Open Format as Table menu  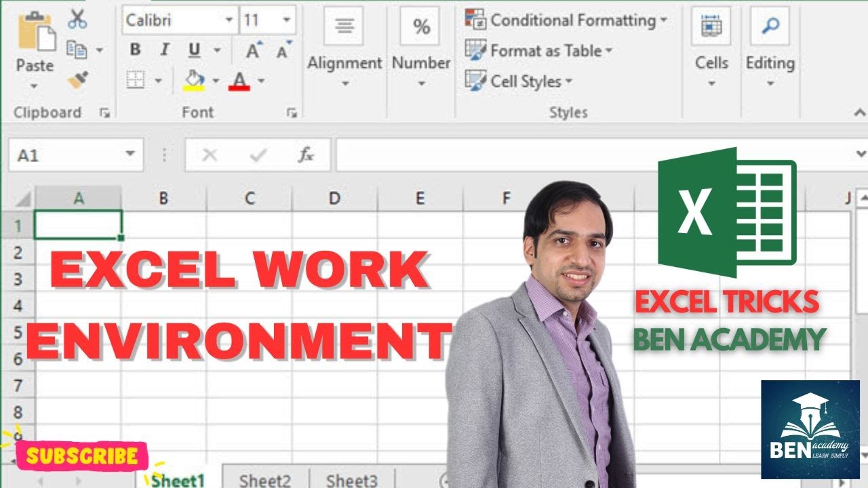[x=539, y=51]
